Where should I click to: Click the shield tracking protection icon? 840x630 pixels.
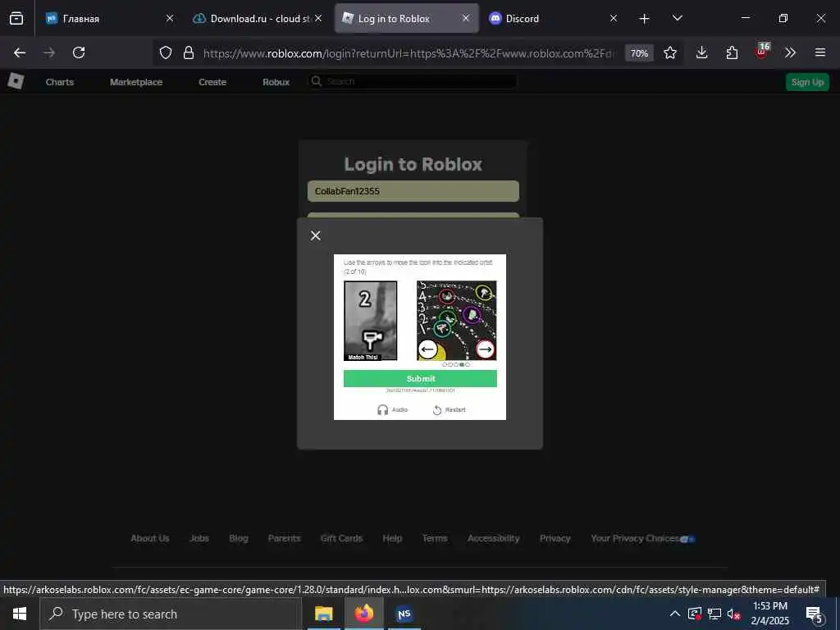click(x=166, y=52)
